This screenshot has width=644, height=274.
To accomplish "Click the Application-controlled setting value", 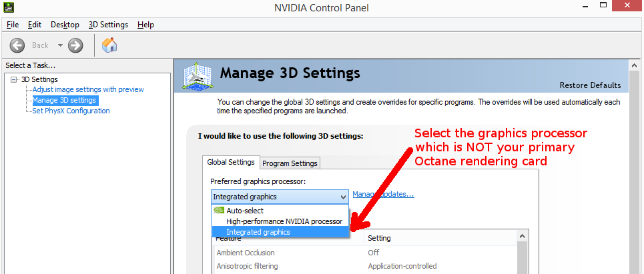I will coord(402,266).
